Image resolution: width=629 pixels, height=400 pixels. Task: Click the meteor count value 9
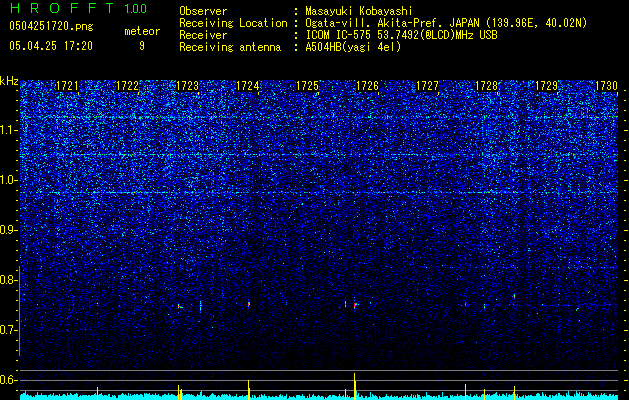142,46
